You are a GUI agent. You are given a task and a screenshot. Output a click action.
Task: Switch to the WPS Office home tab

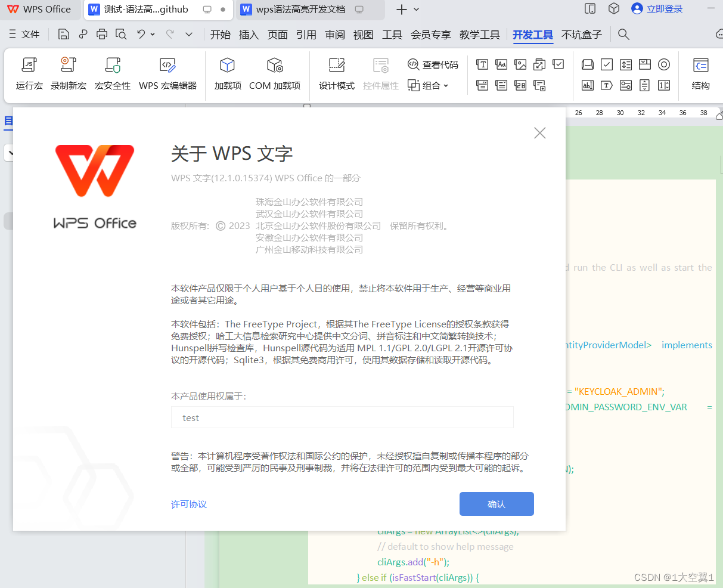[x=39, y=9]
